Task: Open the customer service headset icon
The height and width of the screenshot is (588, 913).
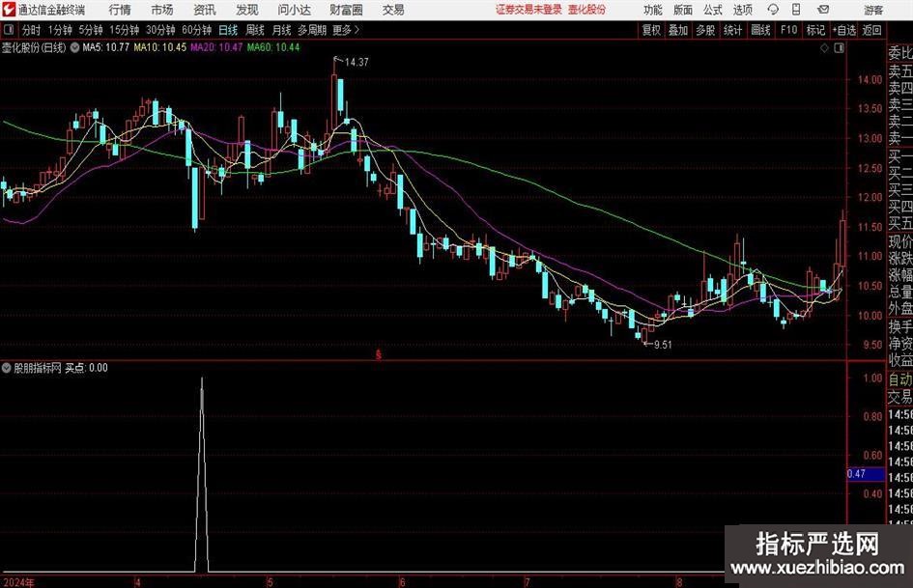Action: 773,10
